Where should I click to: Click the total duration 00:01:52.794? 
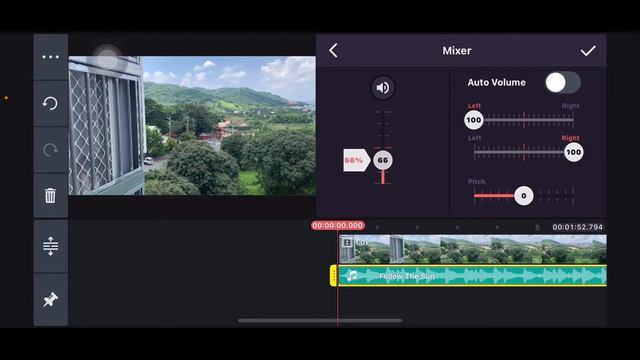pos(577,227)
